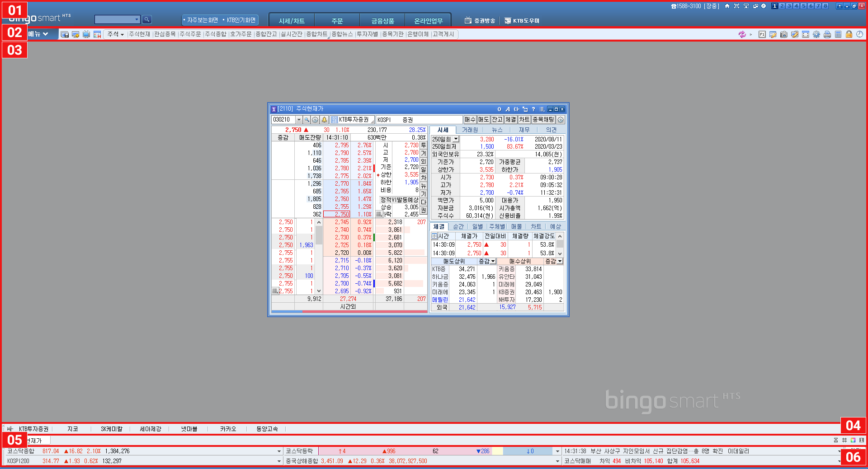Open the 250일최 period dropdown
This screenshot has width=868, height=469.
(456, 139)
